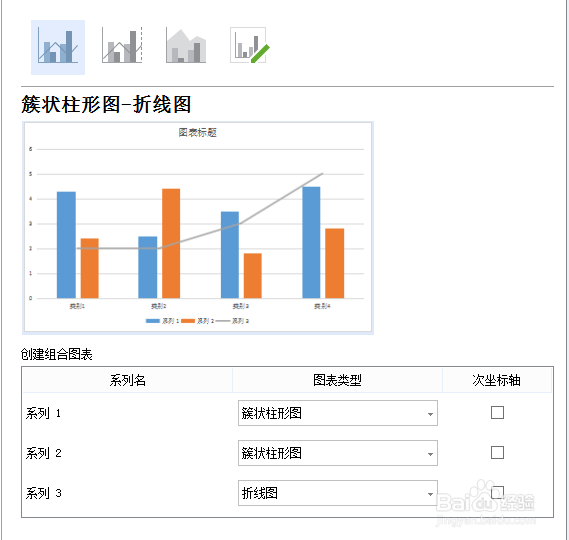
Task: Enable secondary axis for 系列 2
Action: click(497, 453)
